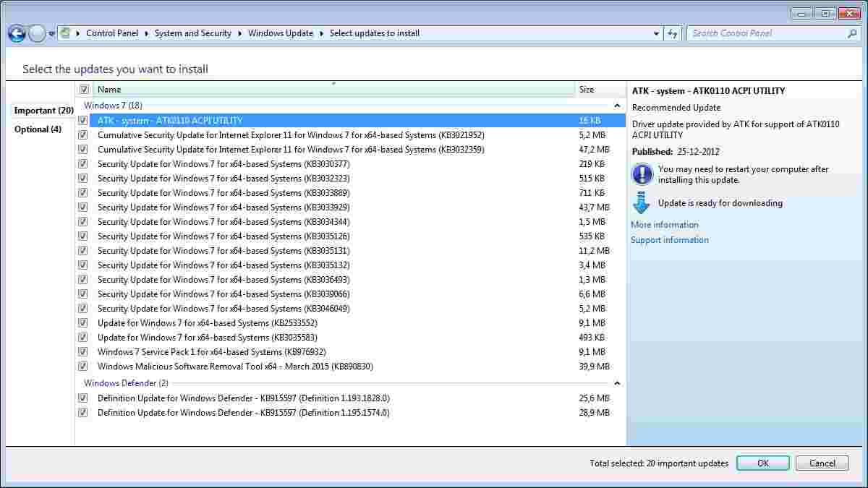868x488 pixels.
Task: Select Security Update KB3036493 row
Action: [x=351, y=280]
